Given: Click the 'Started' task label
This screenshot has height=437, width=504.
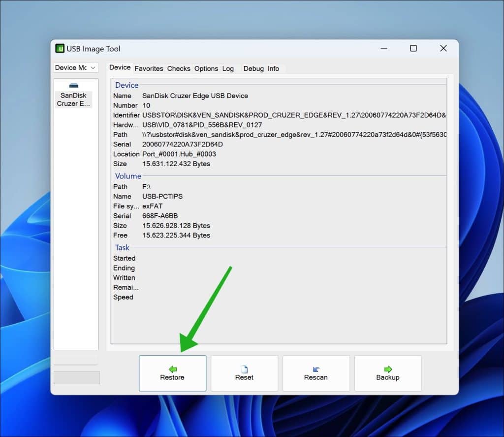Looking at the screenshot, I should tap(124, 258).
